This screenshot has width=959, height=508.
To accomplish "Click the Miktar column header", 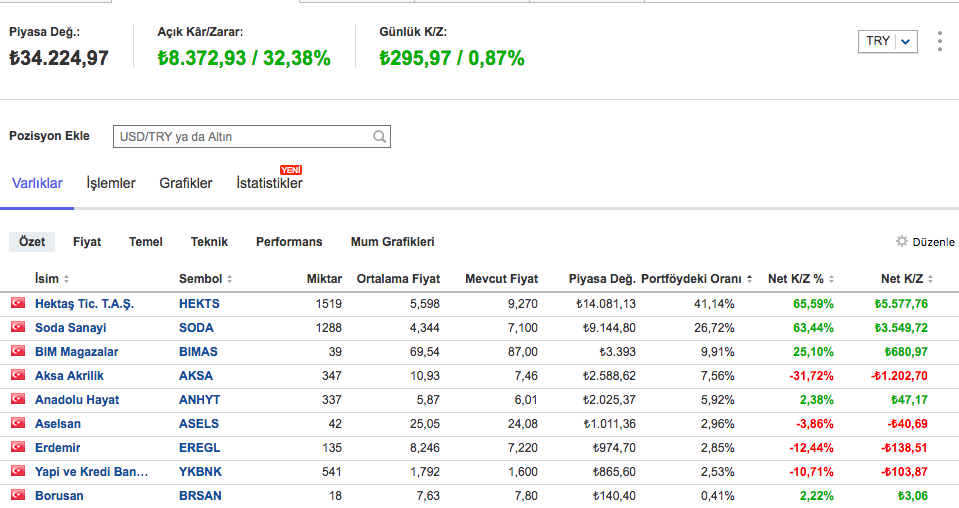I will tap(324, 279).
